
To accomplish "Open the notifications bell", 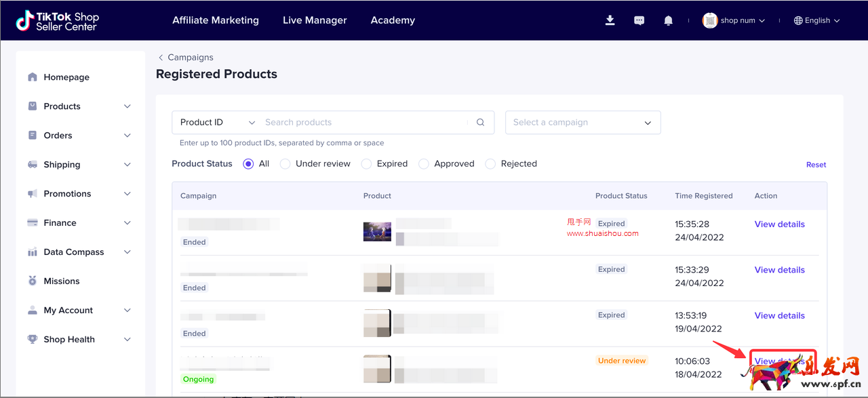I will 668,20.
